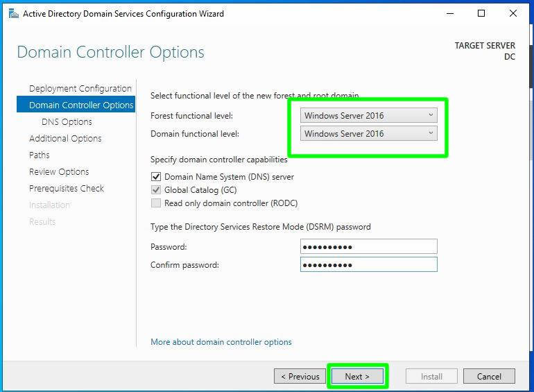534x392 pixels.
Task: Close the configuration wizard window
Action: [513, 13]
